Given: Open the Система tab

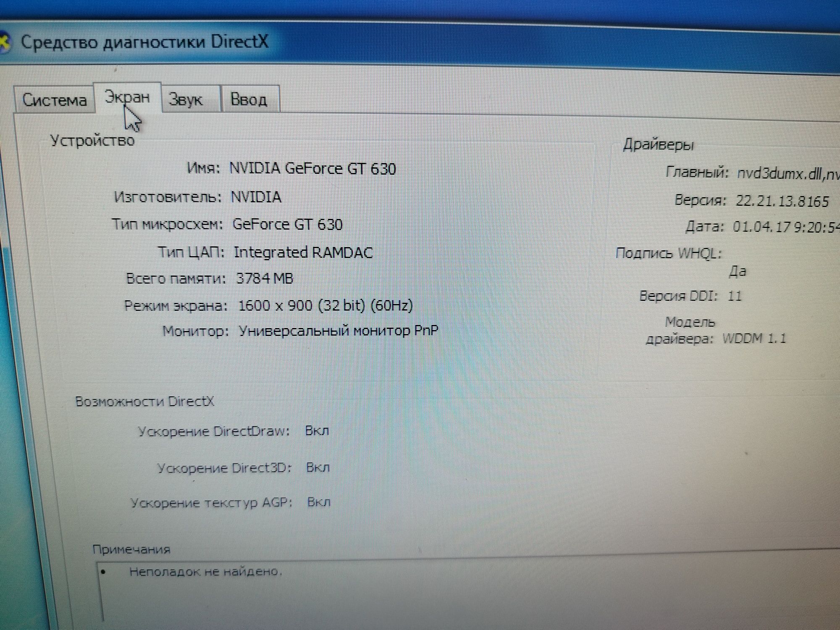Looking at the screenshot, I should 54,100.
